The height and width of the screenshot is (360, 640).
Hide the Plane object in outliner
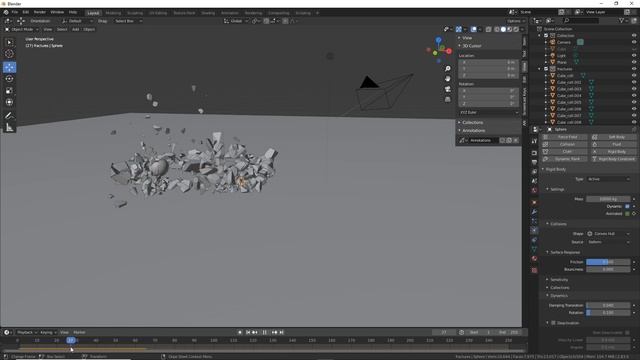point(634,62)
